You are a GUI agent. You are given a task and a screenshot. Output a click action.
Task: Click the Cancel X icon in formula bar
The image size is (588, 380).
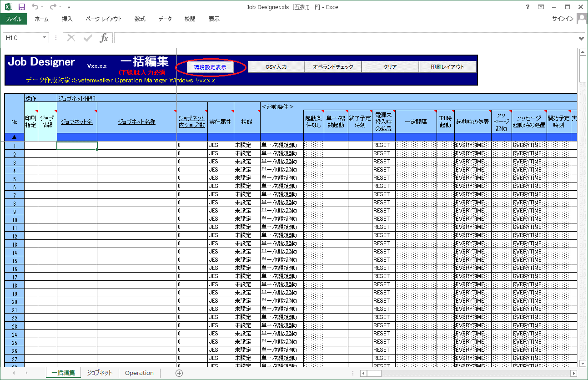pos(71,38)
